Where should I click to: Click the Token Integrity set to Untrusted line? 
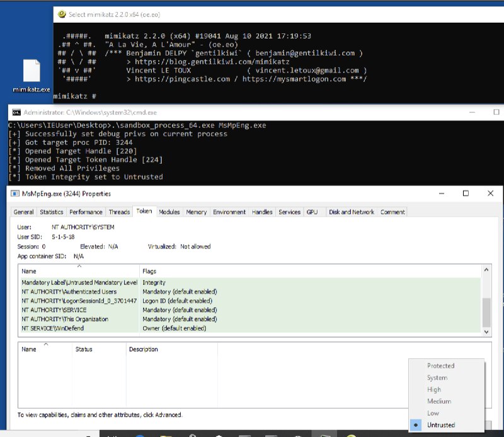point(86,177)
